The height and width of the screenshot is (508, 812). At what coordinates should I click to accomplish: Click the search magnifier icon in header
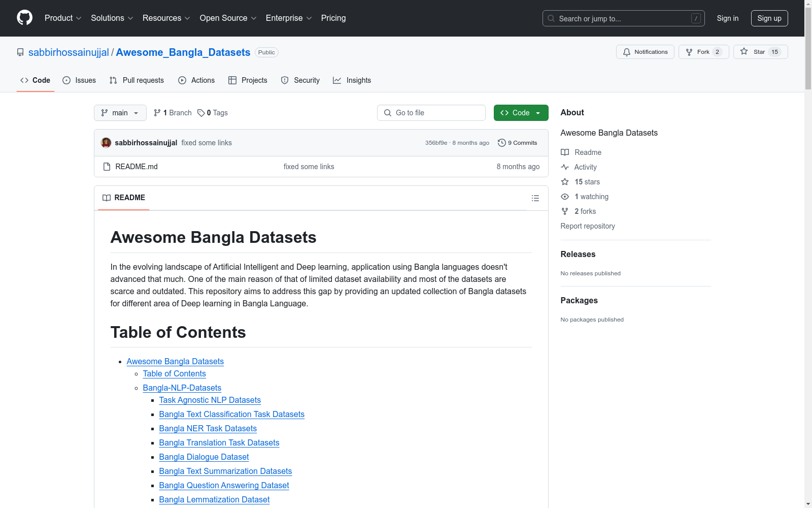coord(551,18)
